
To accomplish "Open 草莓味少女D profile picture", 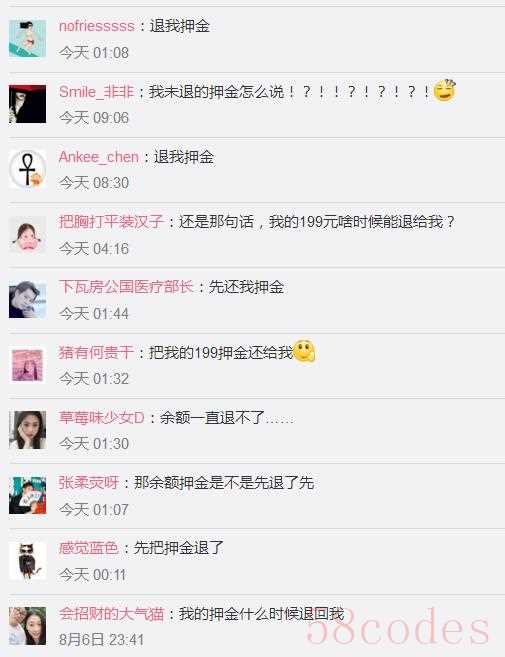I will point(28,430).
